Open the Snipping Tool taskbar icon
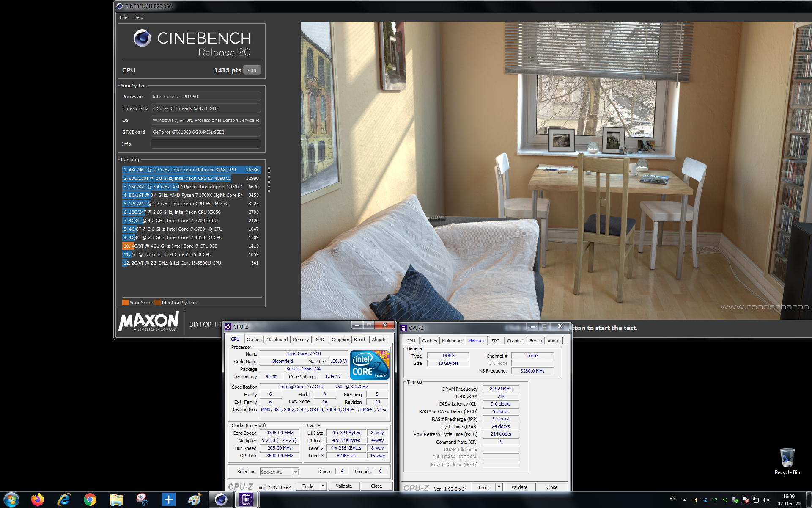The width and height of the screenshot is (812, 508). coord(142,500)
